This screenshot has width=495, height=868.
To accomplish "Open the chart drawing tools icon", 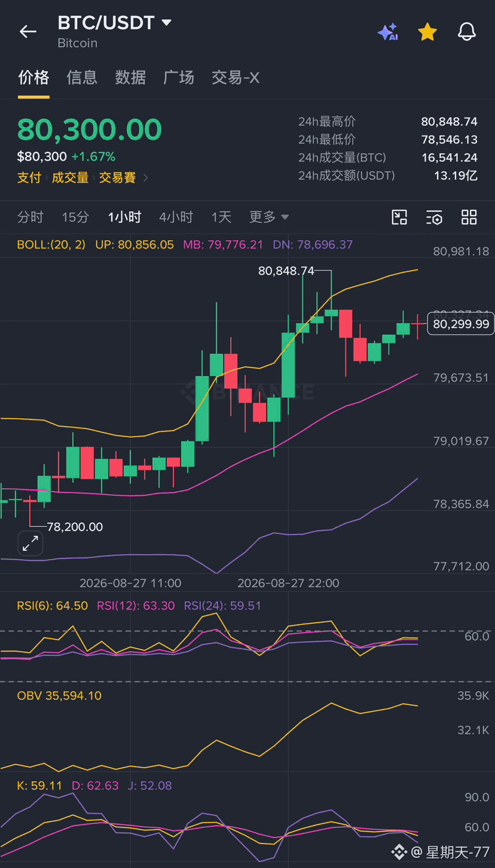I will click(x=399, y=217).
